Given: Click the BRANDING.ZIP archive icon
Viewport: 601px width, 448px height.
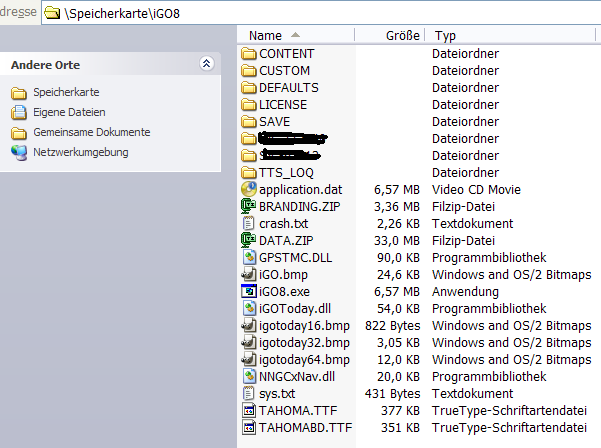Looking at the screenshot, I should point(249,206).
